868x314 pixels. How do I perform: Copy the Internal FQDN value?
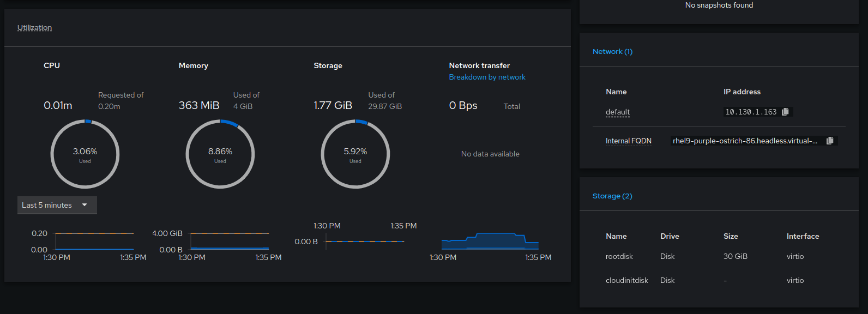[830, 141]
